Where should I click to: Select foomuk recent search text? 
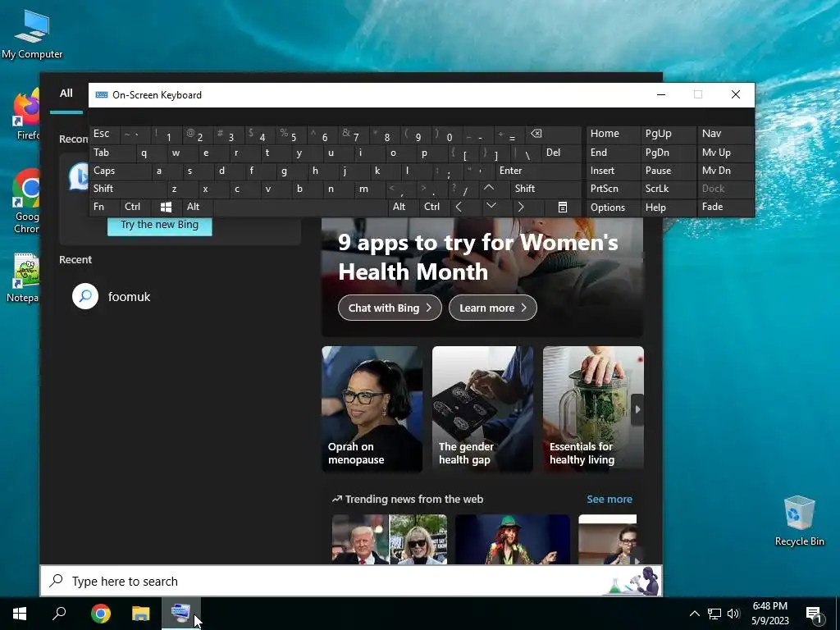[x=129, y=297]
